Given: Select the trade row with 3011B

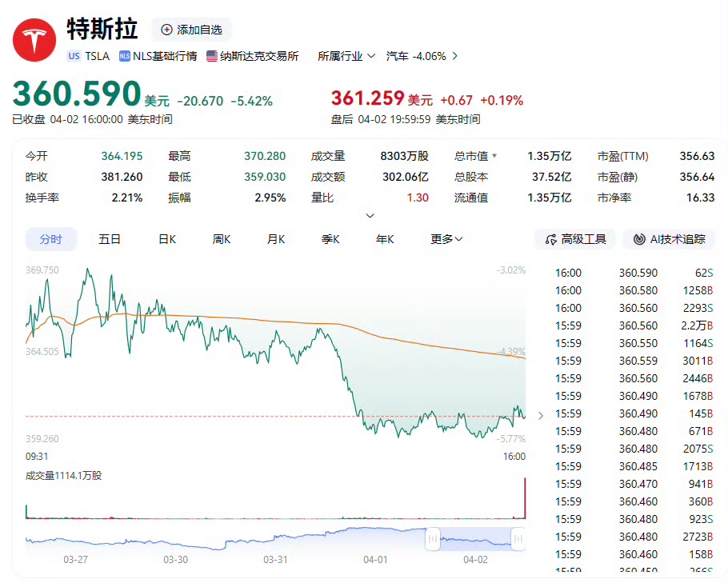Looking at the screenshot, I should (x=634, y=361).
